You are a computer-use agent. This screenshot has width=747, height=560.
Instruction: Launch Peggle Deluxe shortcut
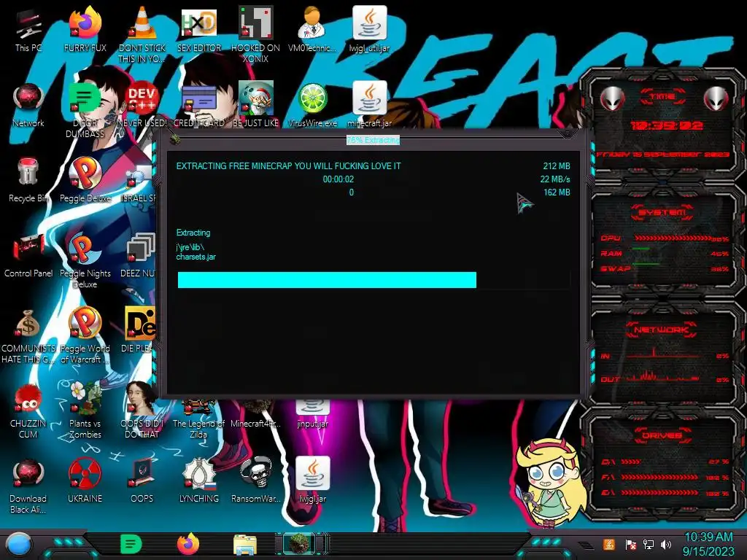(85, 181)
